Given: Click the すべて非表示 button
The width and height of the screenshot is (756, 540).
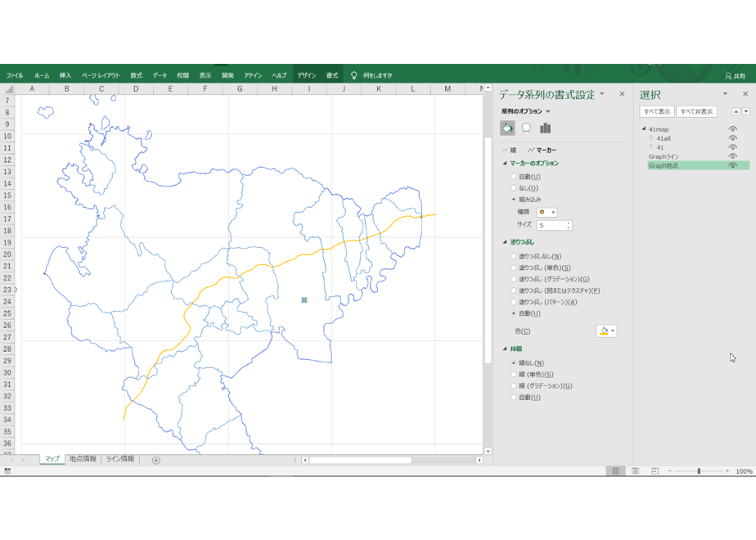Looking at the screenshot, I should coord(697,112).
